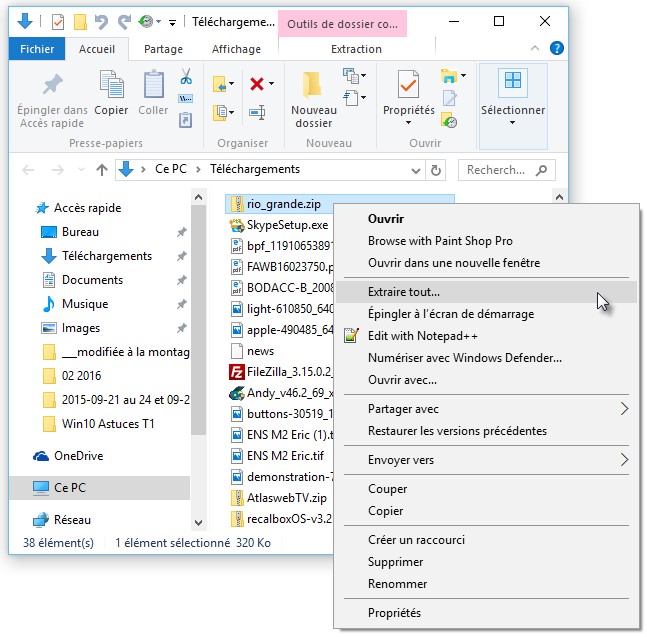Expand the Sélectionner dropdown
The image size is (647, 637).
pyautogui.click(x=512, y=100)
